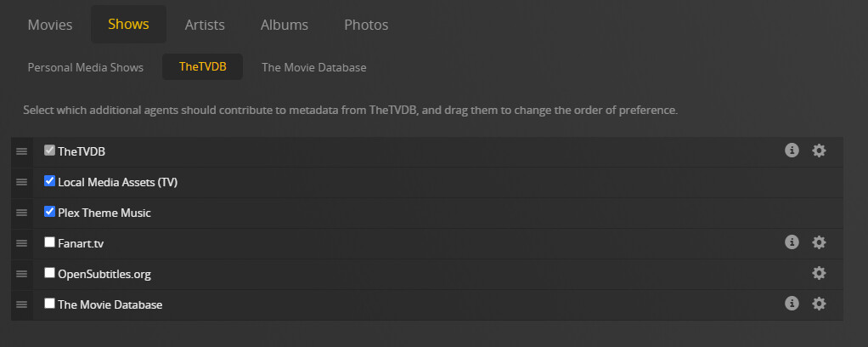
Task: Open Fanart.tv settings gear
Action: coord(819,242)
